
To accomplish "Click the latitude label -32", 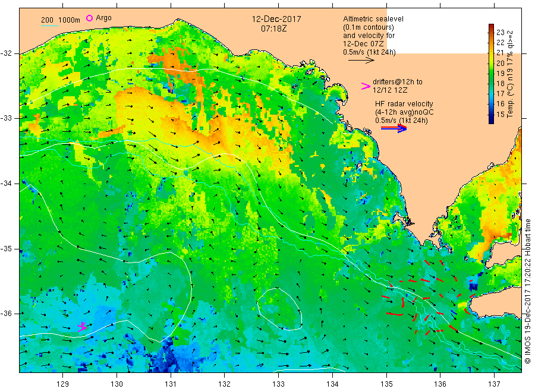I will coord(7,53).
